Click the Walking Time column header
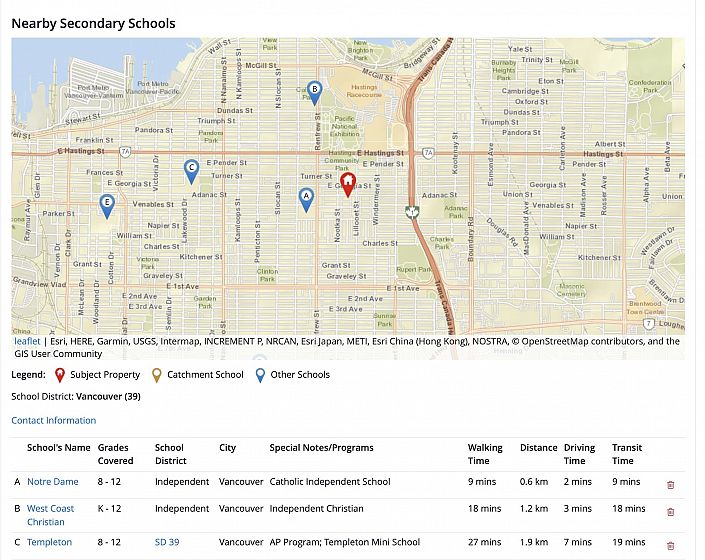The image size is (705, 560). 485,454
